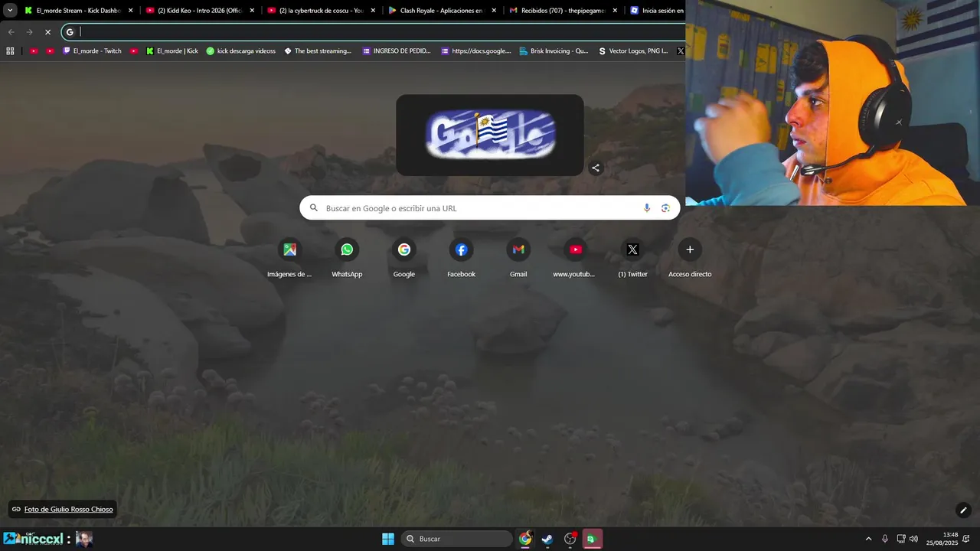The height and width of the screenshot is (551, 980).
Task: Open the X bookmark icon in the bookmarks bar
Action: pyautogui.click(x=680, y=51)
